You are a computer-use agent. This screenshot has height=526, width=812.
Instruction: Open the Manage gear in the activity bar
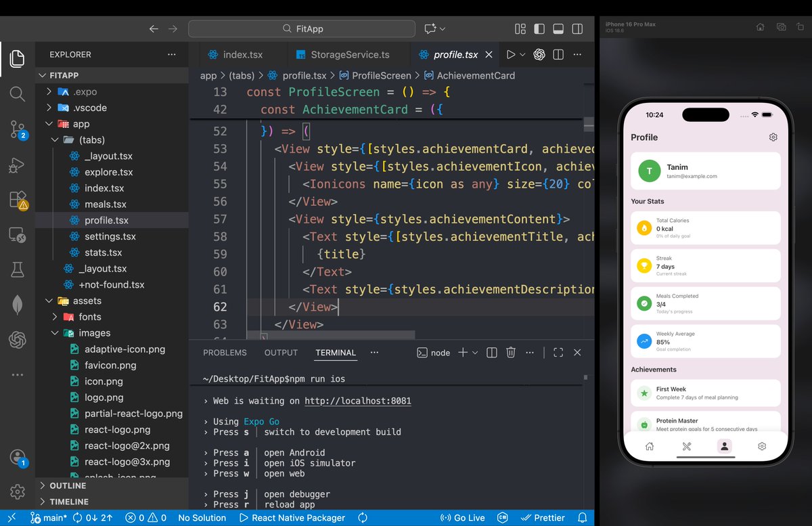18,491
